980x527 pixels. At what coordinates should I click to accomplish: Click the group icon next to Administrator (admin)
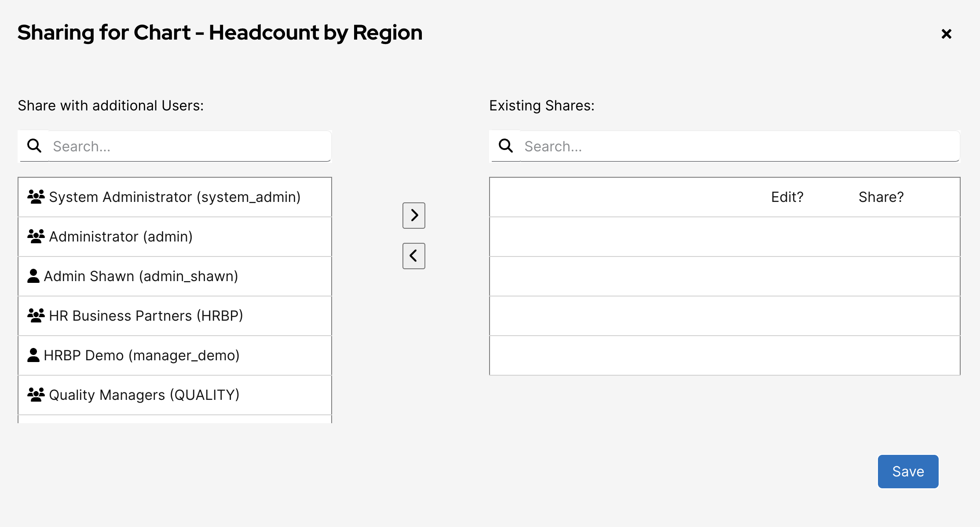pyautogui.click(x=36, y=236)
